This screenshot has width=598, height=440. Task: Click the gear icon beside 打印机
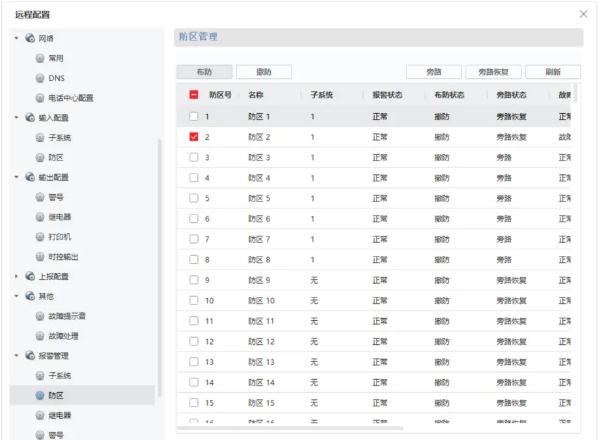[x=40, y=237]
